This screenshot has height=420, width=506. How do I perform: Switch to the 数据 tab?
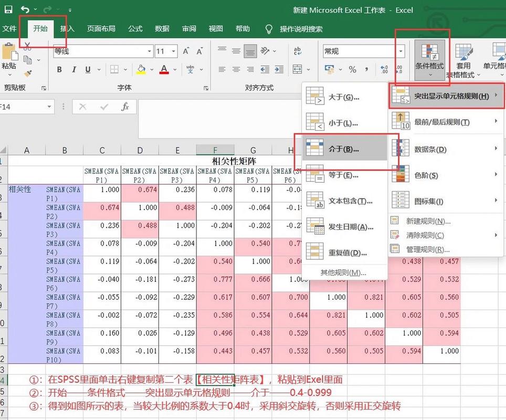coord(162,29)
